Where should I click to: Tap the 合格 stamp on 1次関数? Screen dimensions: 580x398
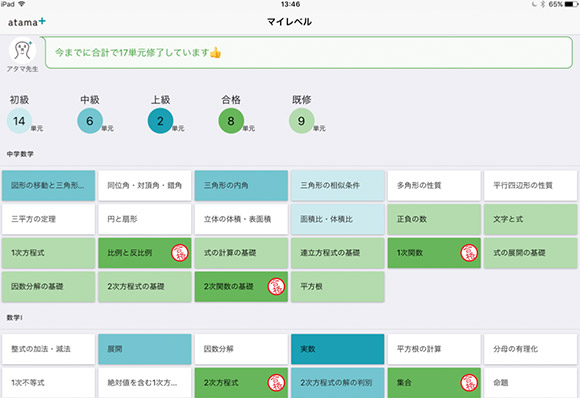[469, 253]
